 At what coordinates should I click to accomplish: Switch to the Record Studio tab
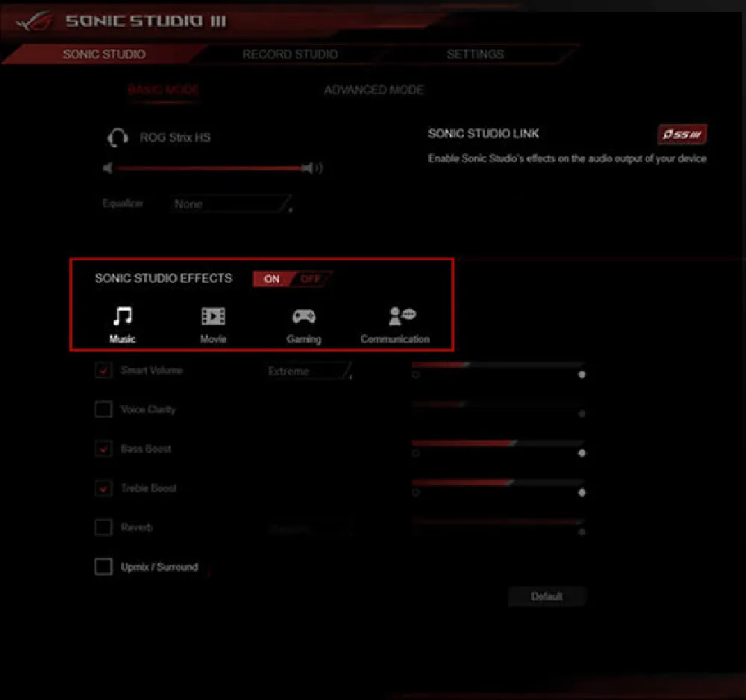[x=289, y=54]
